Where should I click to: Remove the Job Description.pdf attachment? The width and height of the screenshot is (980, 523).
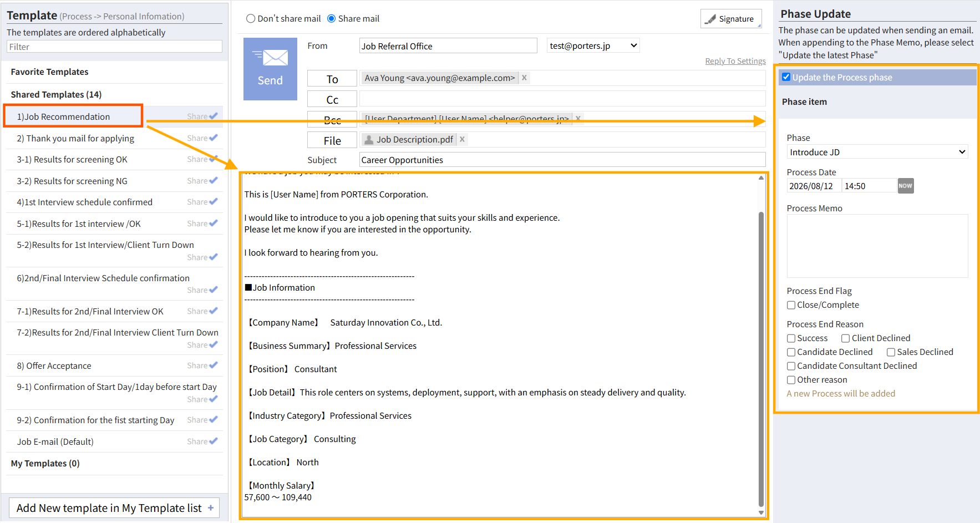[462, 139]
